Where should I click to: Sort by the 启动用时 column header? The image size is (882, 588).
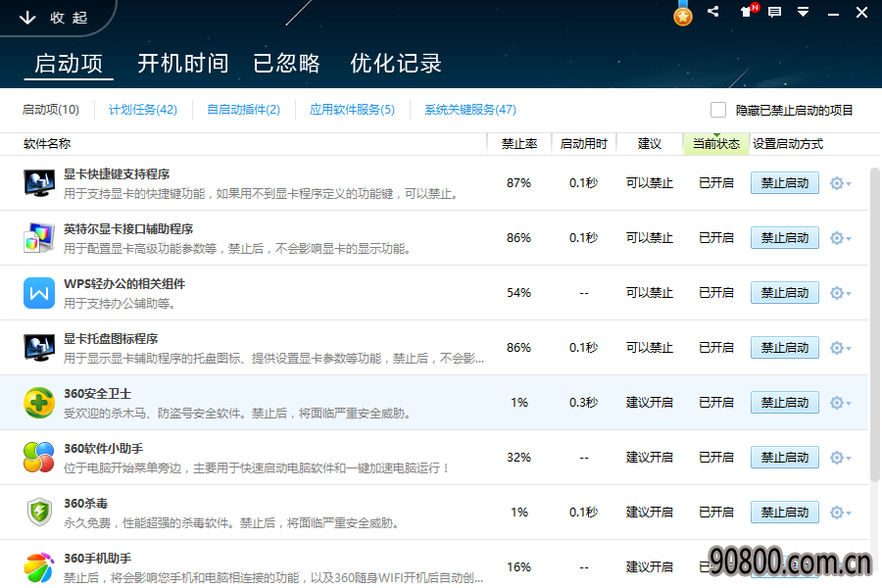click(x=584, y=144)
